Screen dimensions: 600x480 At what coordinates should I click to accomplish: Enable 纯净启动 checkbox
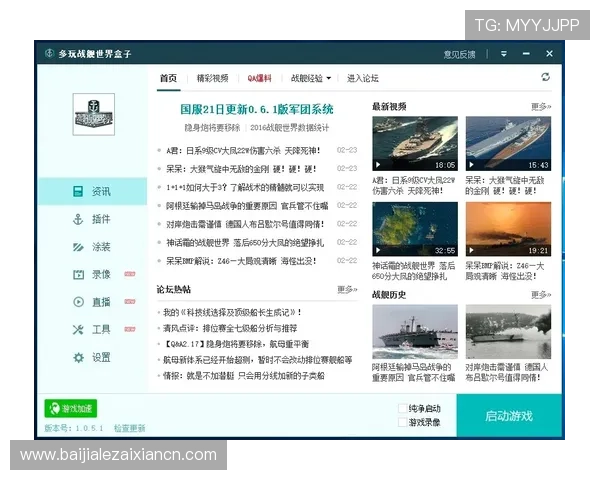402,408
